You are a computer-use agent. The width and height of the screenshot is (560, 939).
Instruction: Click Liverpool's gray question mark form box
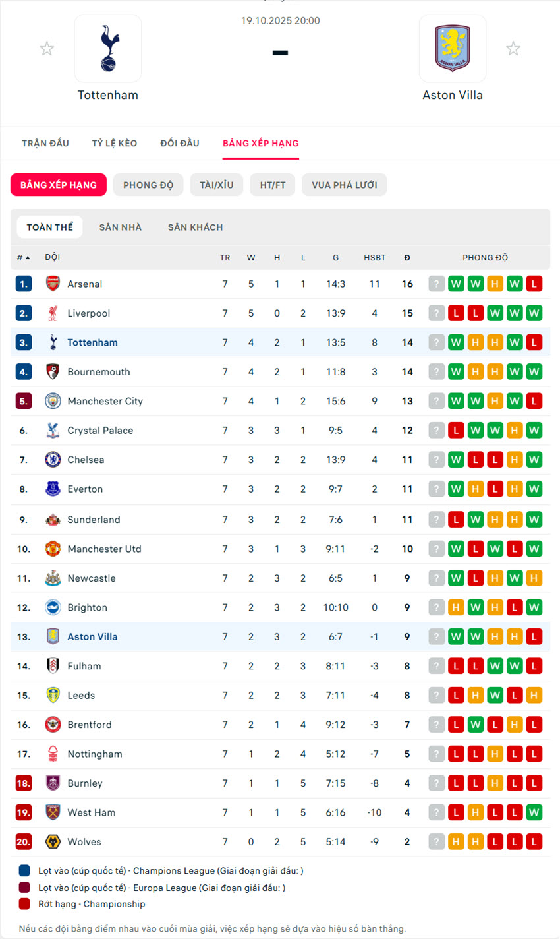click(436, 313)
